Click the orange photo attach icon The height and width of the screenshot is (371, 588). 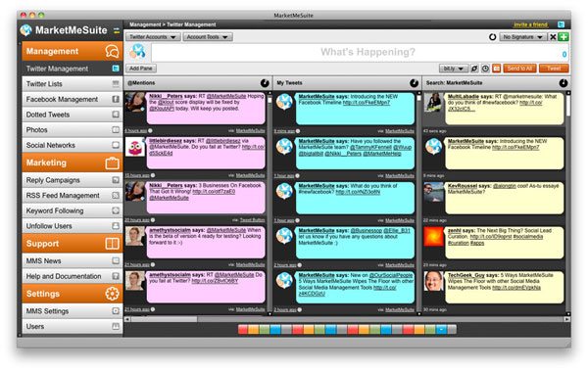(497, 69)
